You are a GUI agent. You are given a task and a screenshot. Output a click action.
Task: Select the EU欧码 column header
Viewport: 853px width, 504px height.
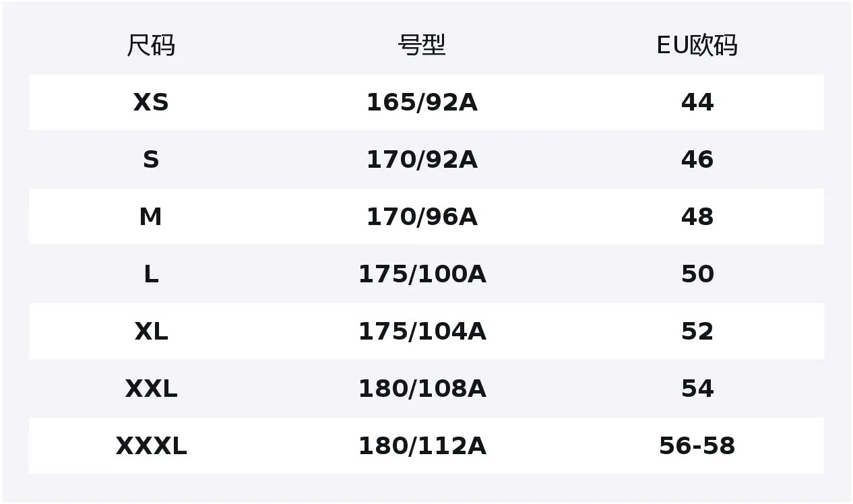pos(697,45)
